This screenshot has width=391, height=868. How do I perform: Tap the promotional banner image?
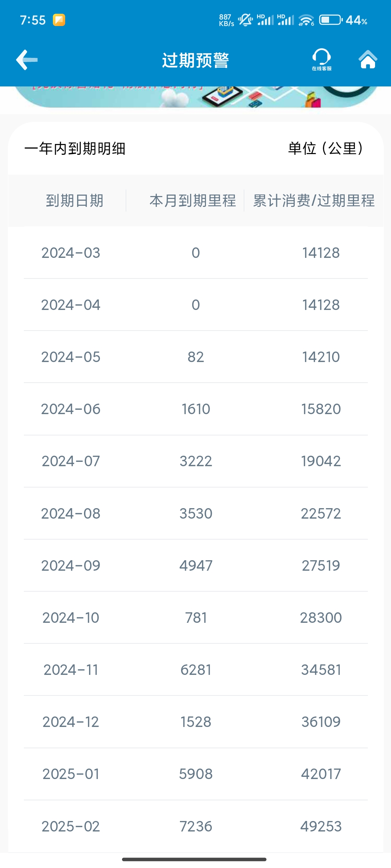(x=195, y=97)
